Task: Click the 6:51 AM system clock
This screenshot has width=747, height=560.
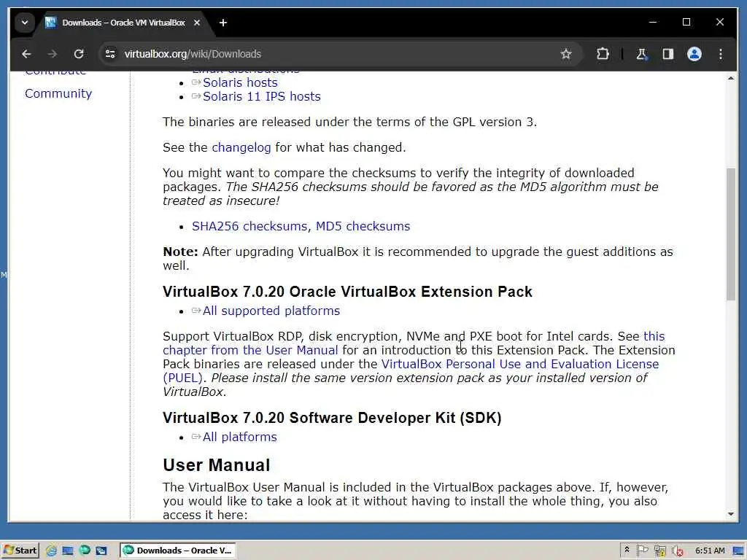Action: point(709,551)
